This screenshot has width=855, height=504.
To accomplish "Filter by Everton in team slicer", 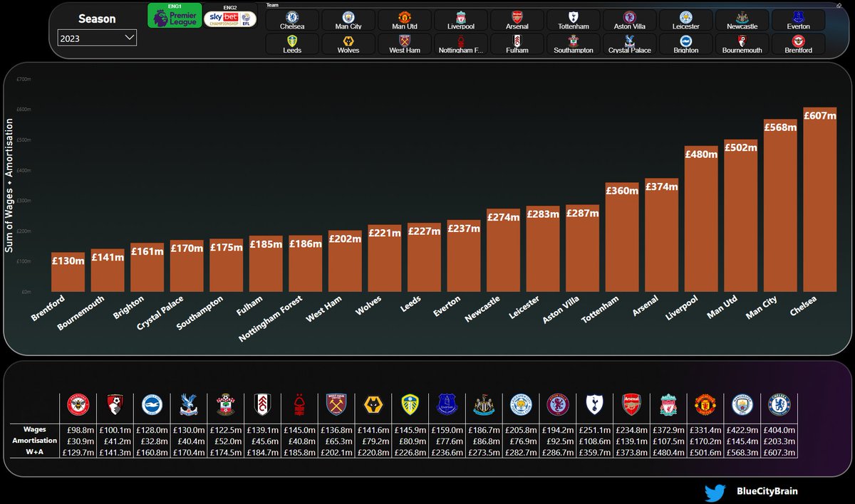I will click(x=799, y=20).
